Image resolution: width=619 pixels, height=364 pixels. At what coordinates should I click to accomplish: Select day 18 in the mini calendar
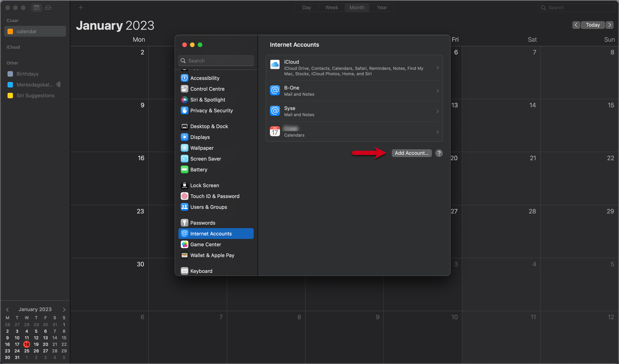26,344
